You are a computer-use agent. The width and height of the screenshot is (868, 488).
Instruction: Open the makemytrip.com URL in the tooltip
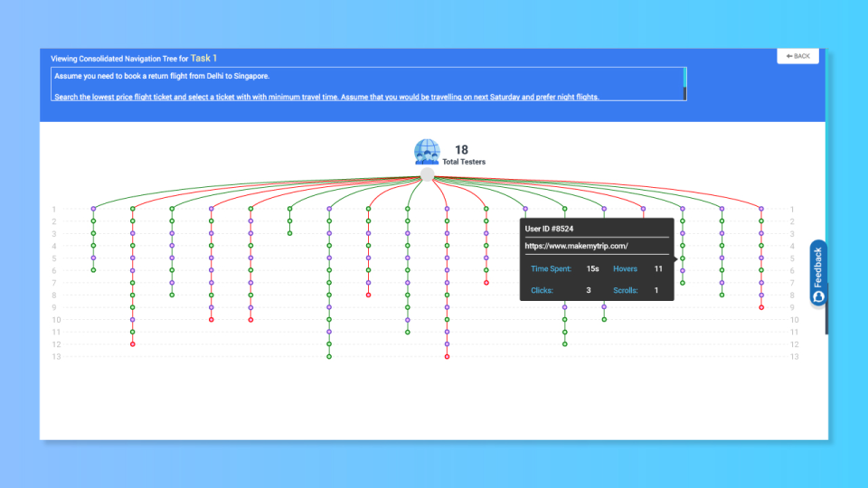(576, 246)
